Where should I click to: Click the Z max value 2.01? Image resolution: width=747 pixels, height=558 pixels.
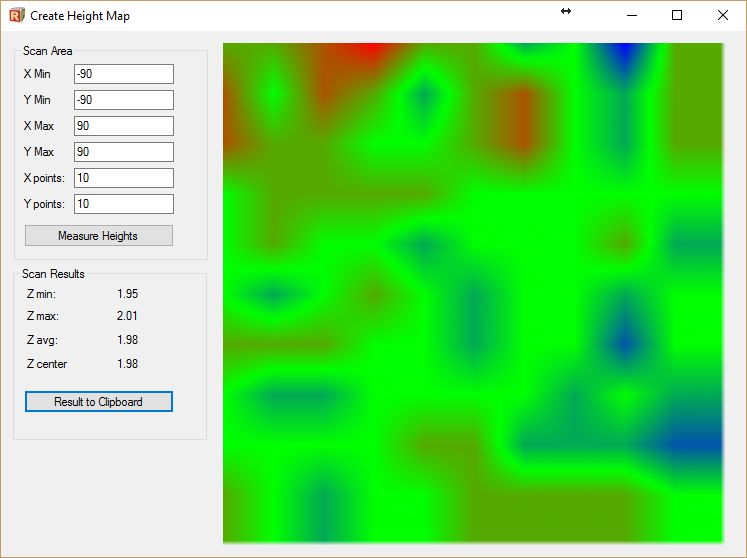127,316
